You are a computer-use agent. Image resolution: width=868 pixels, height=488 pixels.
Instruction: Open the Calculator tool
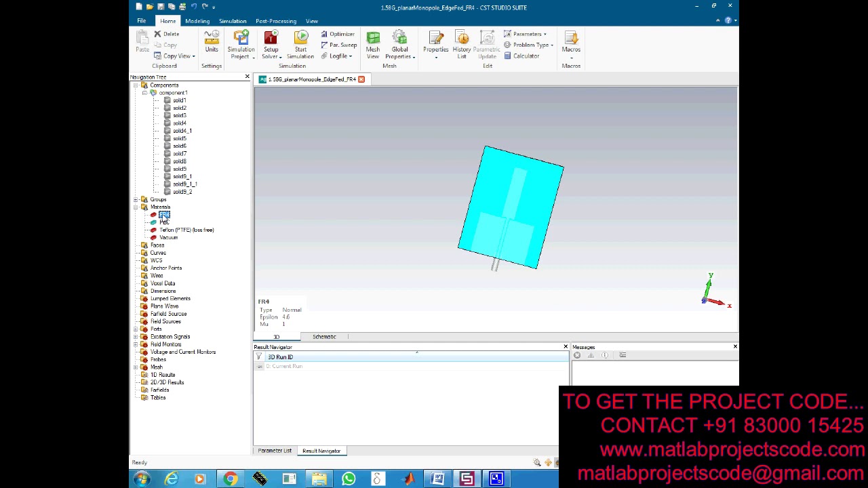(521, 56)
